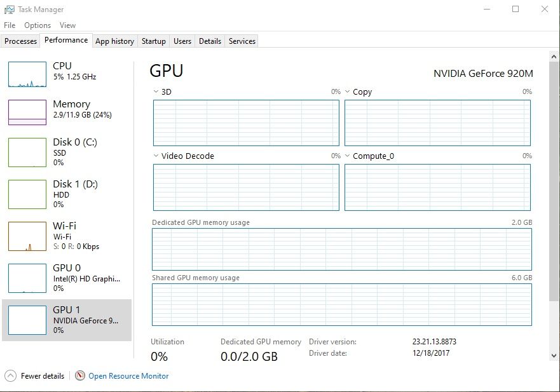The image size is (560, 392).
Task: Click the Copy usage graph
Action: pyautogui.click(x=437, y=123)
